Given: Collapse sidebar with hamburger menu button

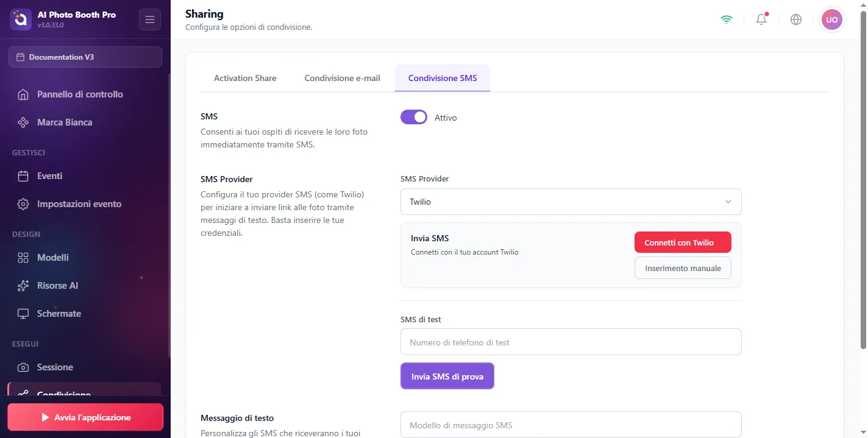Looking at the screenshot, I should pyautogui.click(x=150, y=19).
